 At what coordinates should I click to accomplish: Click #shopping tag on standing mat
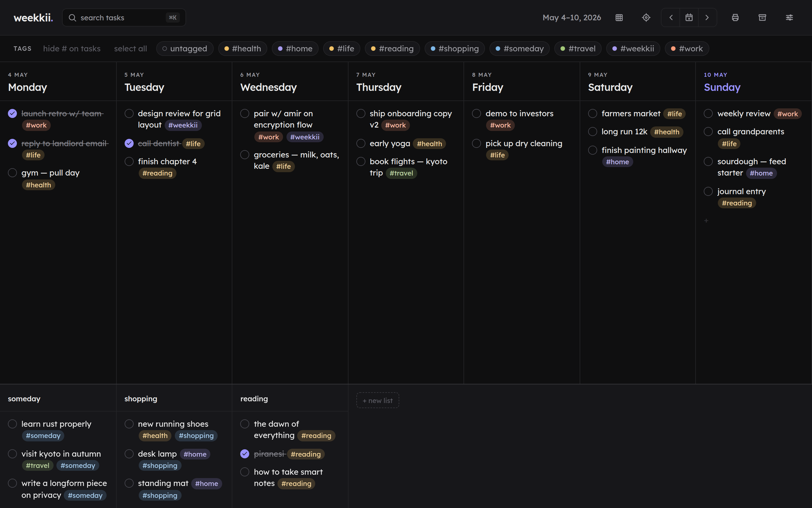coord(160,495)
